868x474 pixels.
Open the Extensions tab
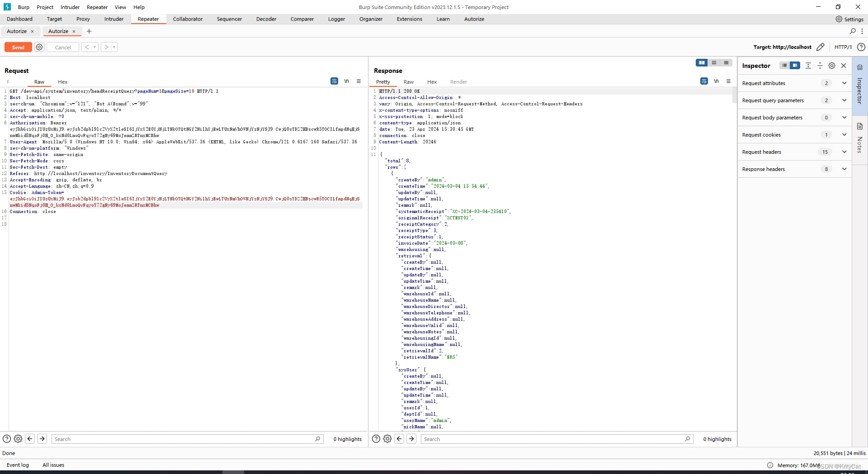point(410,19)
